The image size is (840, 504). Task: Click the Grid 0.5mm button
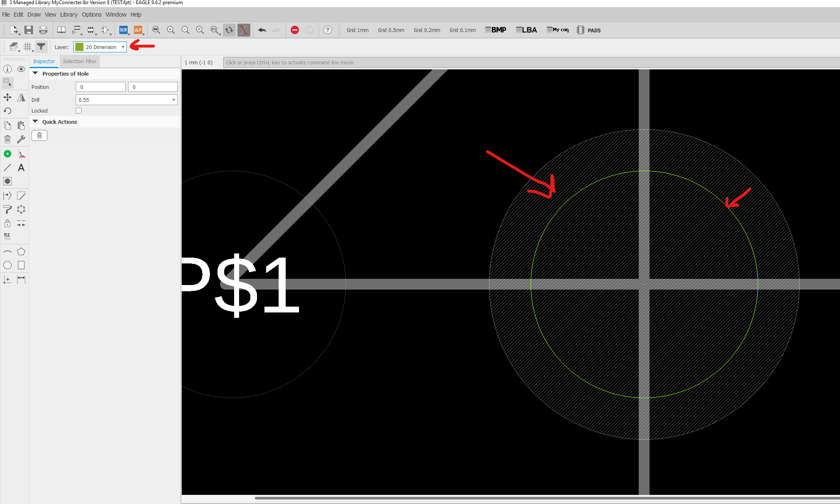390,30
